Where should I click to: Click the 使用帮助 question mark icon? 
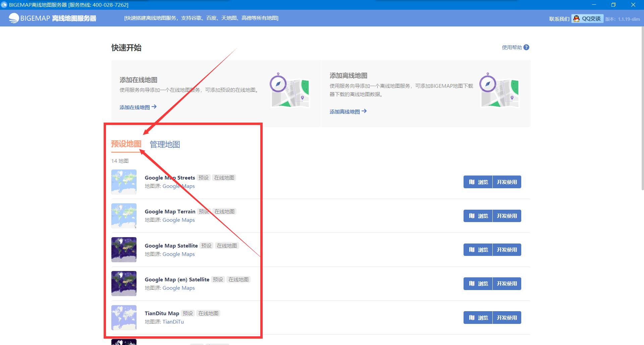526,47
